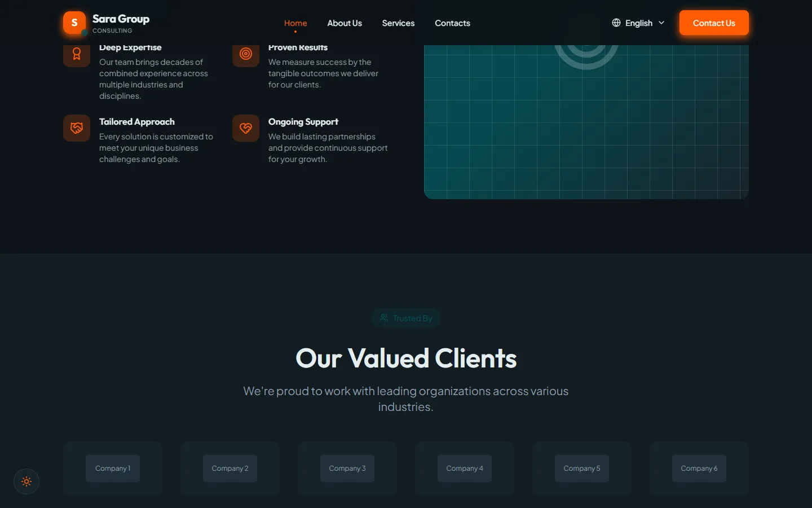Click the orange Sara Group logo icon

[x=74, y=23]
